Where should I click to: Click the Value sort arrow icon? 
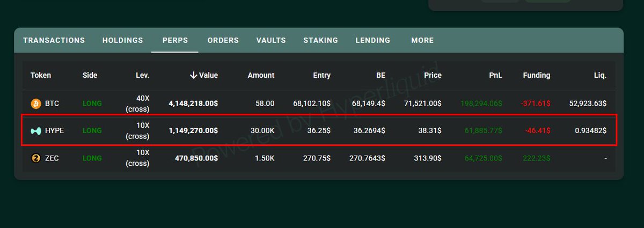click(x=193, y=75)
